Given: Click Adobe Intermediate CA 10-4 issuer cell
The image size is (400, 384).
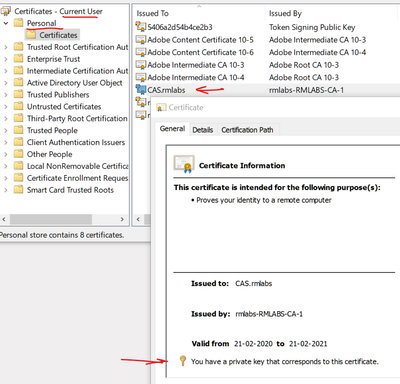Looking at the screenshot, I should pos(317,52).
